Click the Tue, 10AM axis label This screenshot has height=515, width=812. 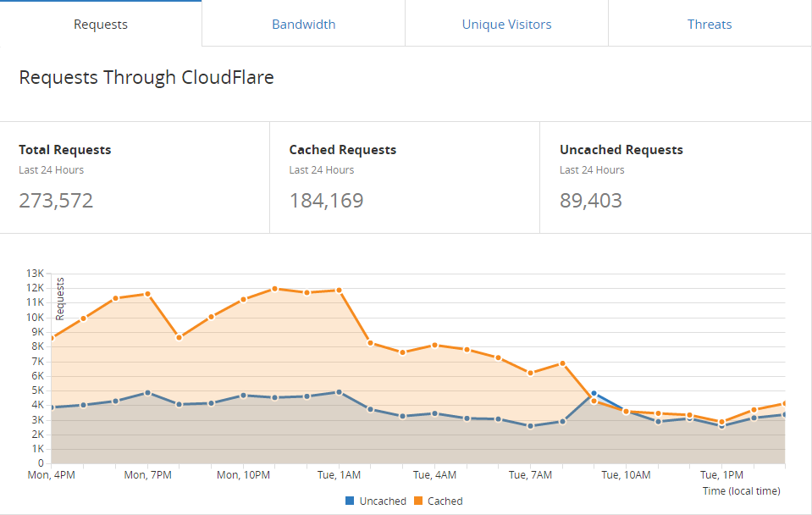coord(626,474)
